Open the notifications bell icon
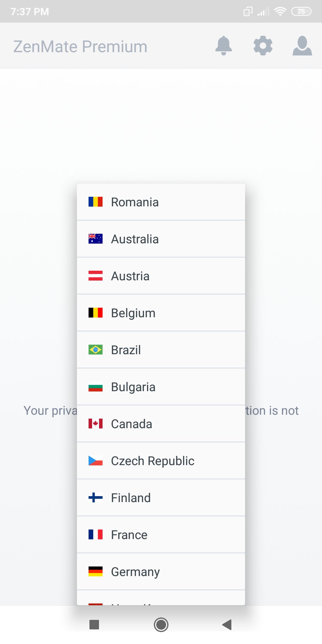This screenshot has height=644, width=322. click(224, 46)
